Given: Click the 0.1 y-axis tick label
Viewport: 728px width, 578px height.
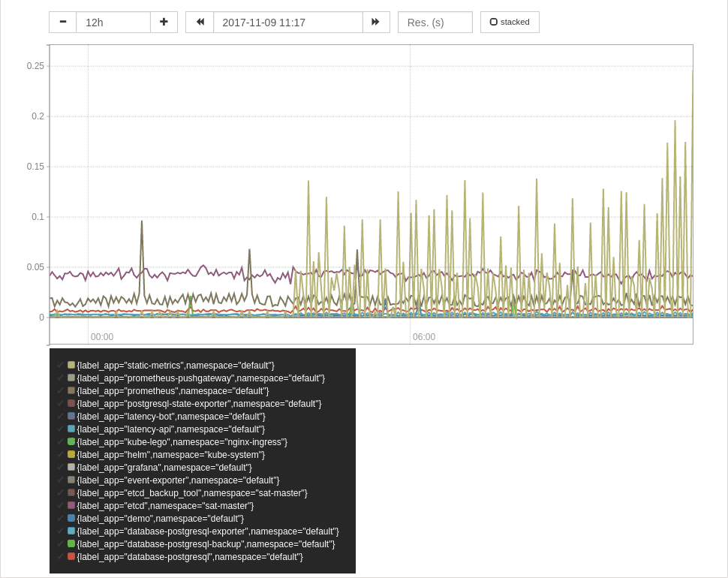Looking at the screenshot, I should pyautogui.click(x=38, y=217).
